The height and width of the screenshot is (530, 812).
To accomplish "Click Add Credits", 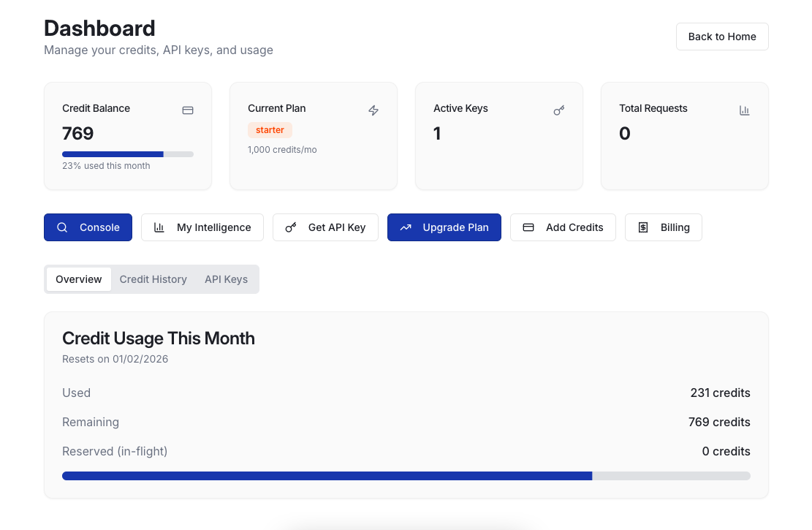I will tap(563, 227).
